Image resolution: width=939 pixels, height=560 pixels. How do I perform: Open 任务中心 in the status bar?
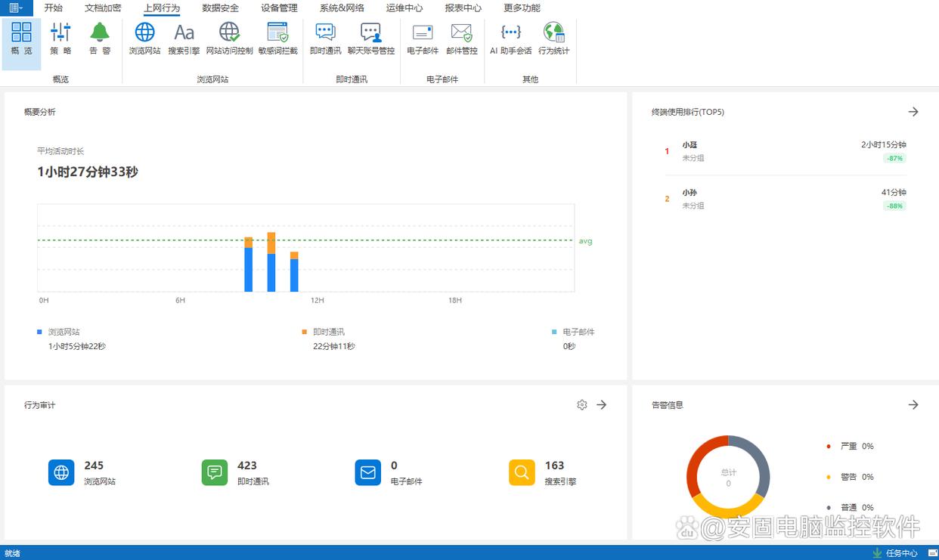895,553
